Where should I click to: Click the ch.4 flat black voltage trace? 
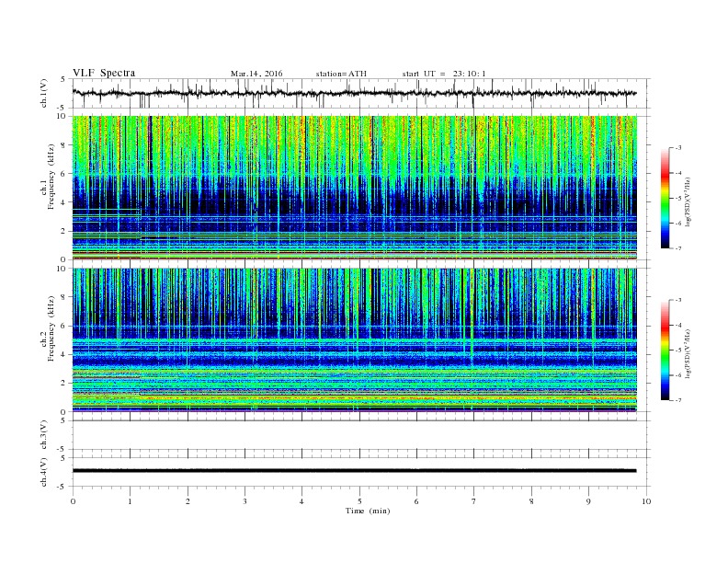[x=354, y=471]
